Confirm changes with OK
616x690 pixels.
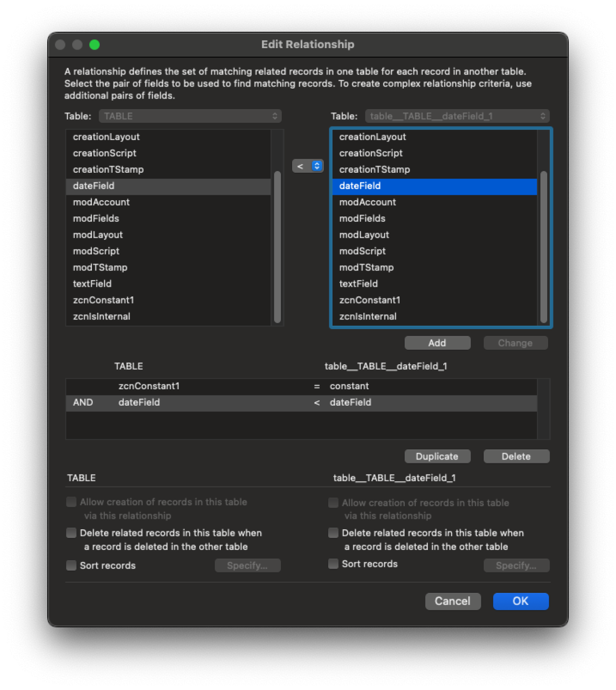point(521,601)
